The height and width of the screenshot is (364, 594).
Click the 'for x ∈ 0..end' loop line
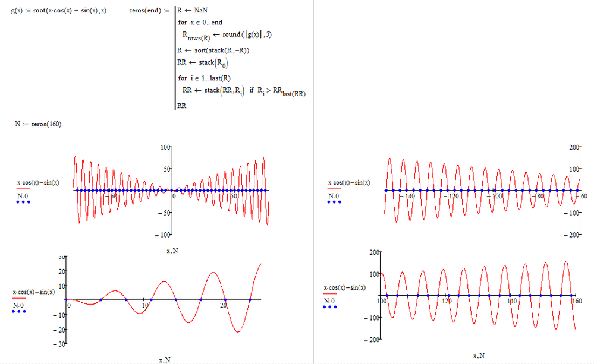click(200, 23)
